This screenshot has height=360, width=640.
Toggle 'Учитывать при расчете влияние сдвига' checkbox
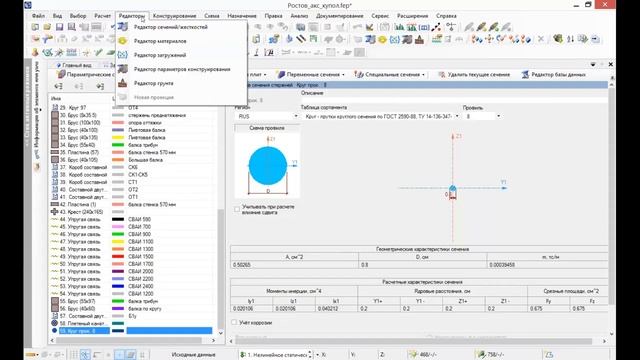point(237,209)
